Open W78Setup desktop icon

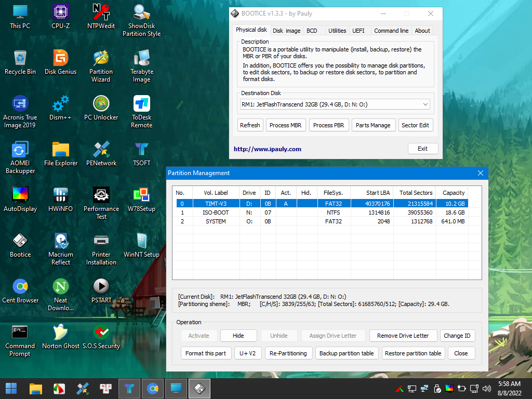tap(141, 200)
